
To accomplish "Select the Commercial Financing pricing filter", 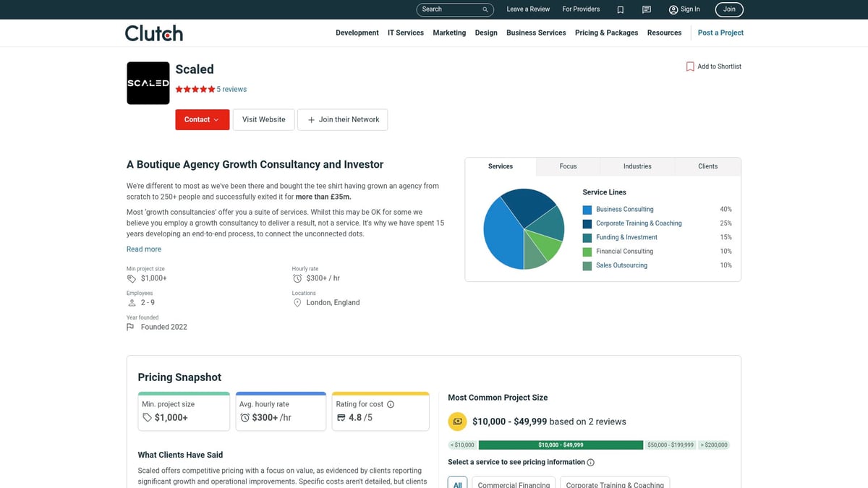I will coord(514,484).
